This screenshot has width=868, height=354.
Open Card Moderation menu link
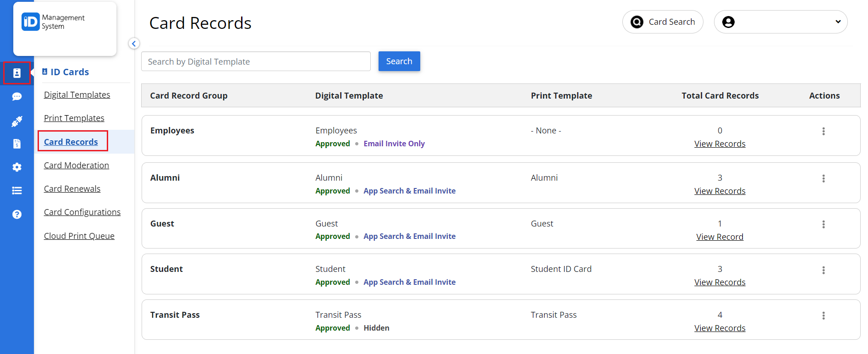(x=77, y=166)
